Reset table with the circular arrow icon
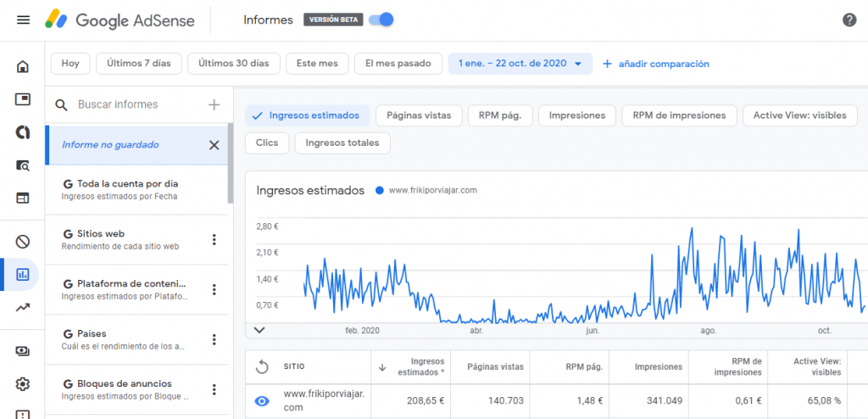The width and height of the screenshot is (868, 419). 262,366
